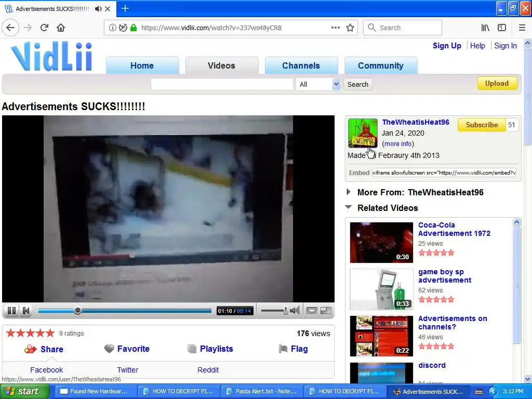This screenshot has height=399, width=532.
Task: Mute the video player speaker icon
Action: pyautogui.click(x=295, y=311)
